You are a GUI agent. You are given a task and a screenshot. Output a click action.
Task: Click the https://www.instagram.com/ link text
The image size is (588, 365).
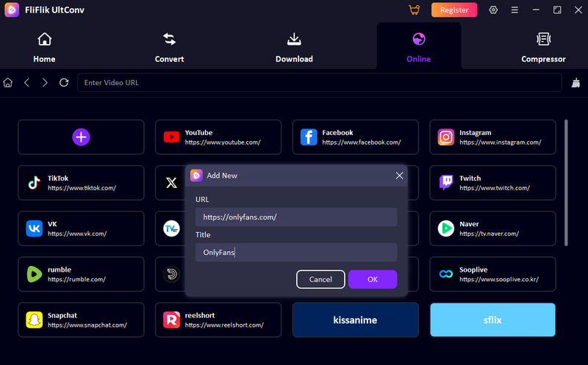(501, 142)
